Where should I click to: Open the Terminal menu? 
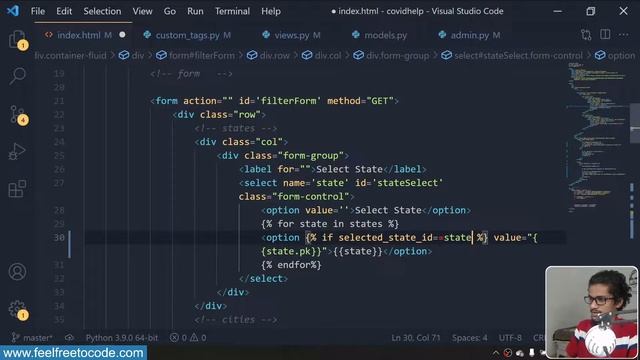pyautogui.click(x=232, y=11)
